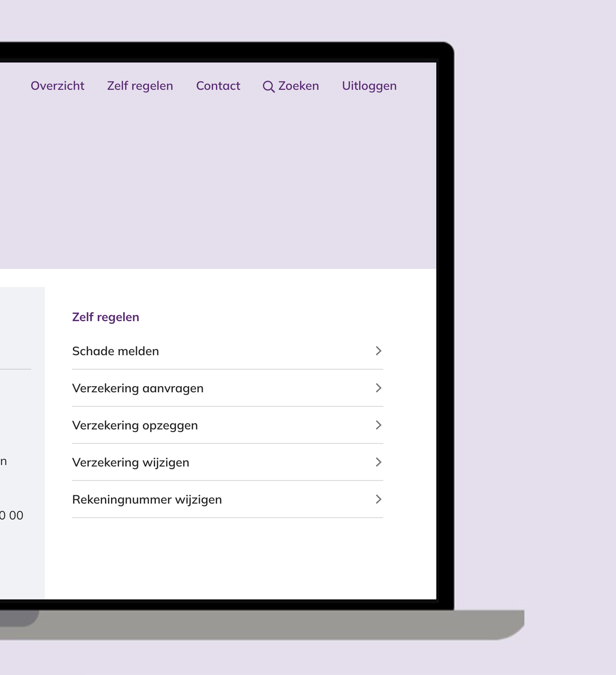Click the partially visible phone number text

click(11, 515)
